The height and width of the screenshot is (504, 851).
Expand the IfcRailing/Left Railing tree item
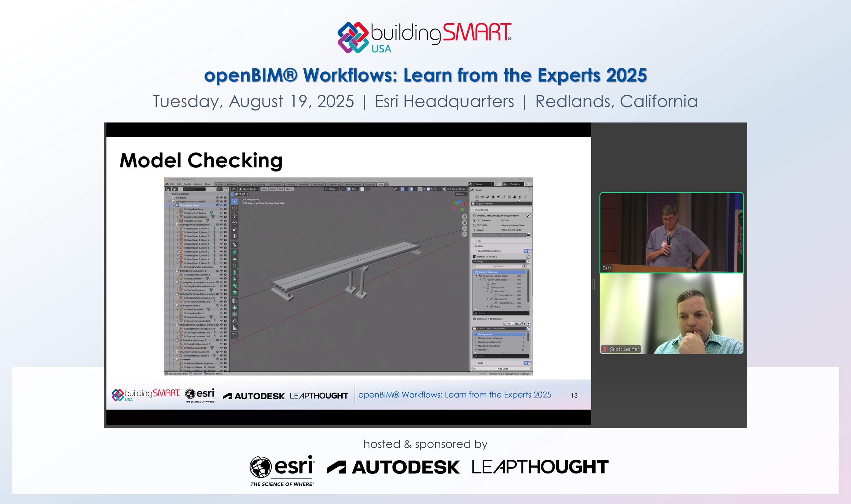[177, 213]
